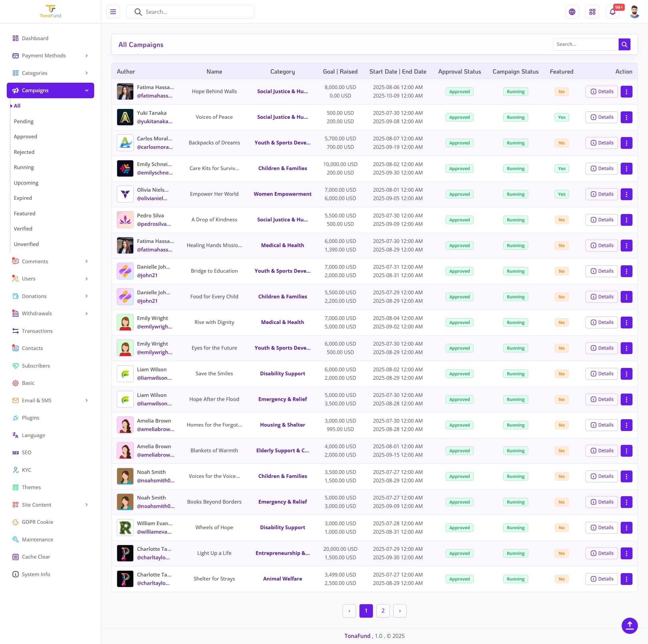Image resolution: width=648 pixels, height=644 pixels.
Task: Go to pagination page 2
Action: pyautogui.click(x=383, y=611)
